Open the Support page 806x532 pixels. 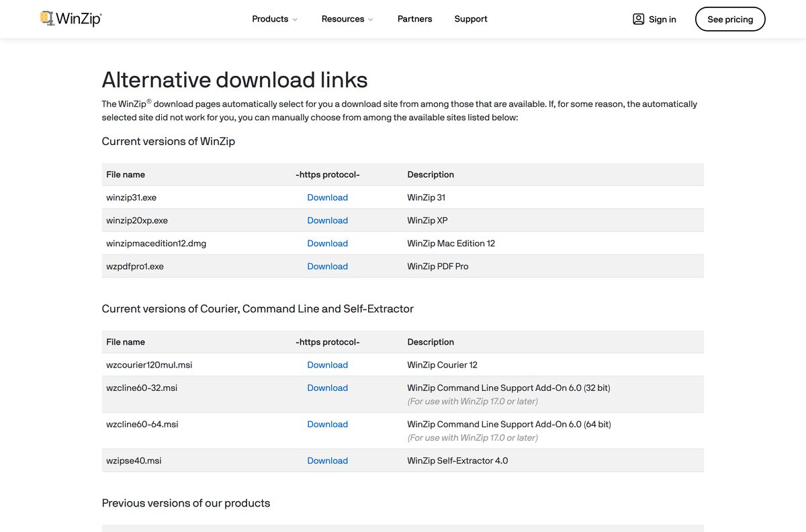tap(471, 19)
